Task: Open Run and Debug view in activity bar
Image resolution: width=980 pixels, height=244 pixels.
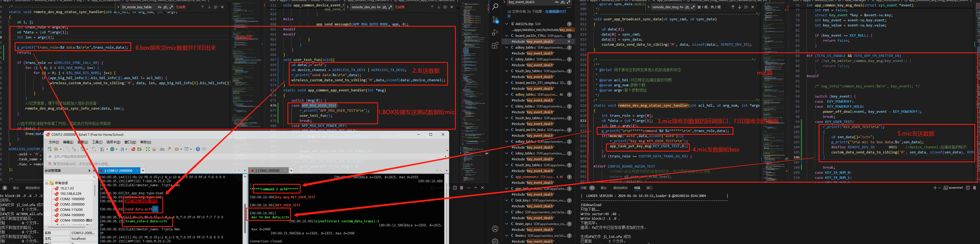Action: click(495, 32)
